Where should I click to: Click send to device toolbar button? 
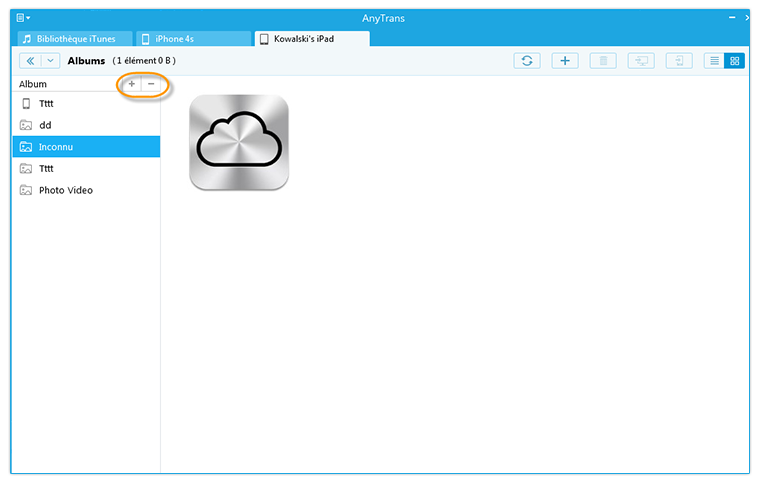(x=679, y=61)
